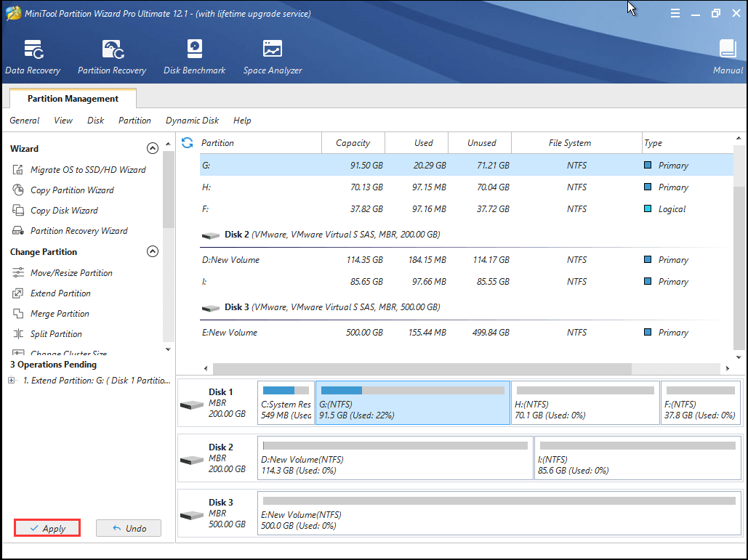Launch Partition Recovery tool
The height and width of the screenshot is (560, 748).
(x=112, y=57)
